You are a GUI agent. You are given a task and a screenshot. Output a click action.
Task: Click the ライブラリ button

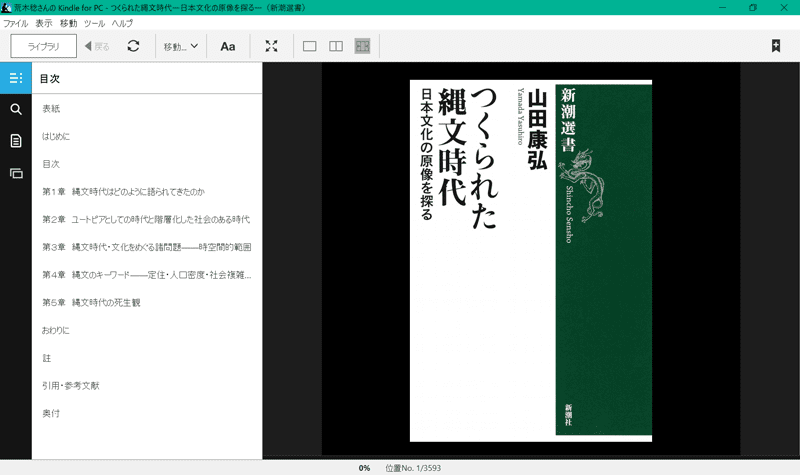(x=44, y=46)
